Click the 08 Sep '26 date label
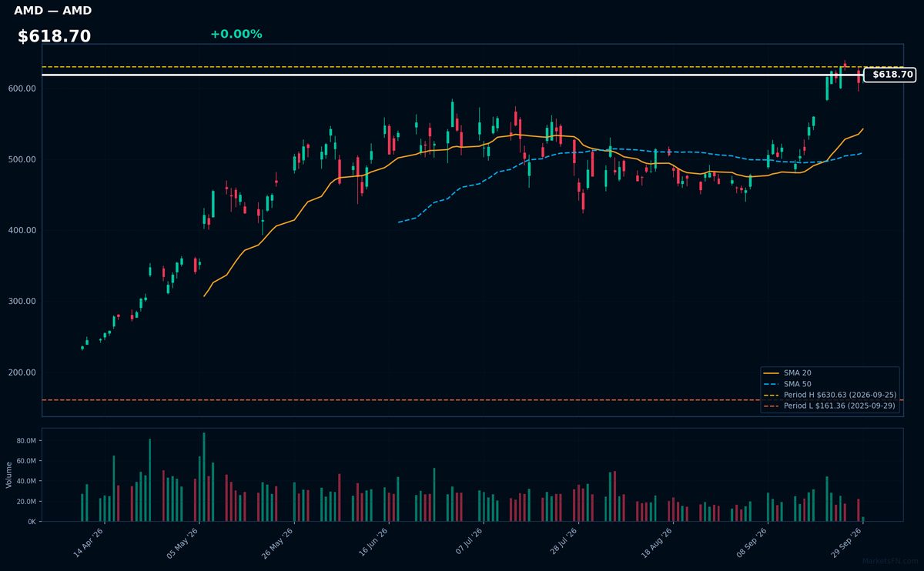Viewport: 924px width, 571px height. click(753, 543)
